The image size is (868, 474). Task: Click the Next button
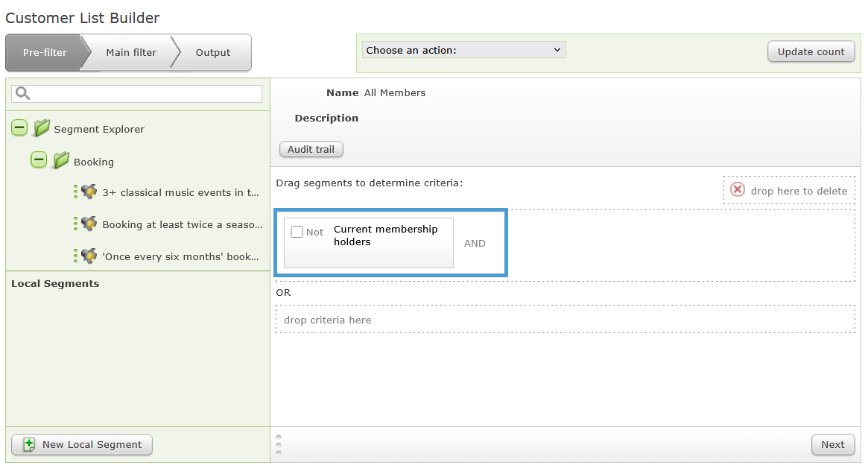832,444
